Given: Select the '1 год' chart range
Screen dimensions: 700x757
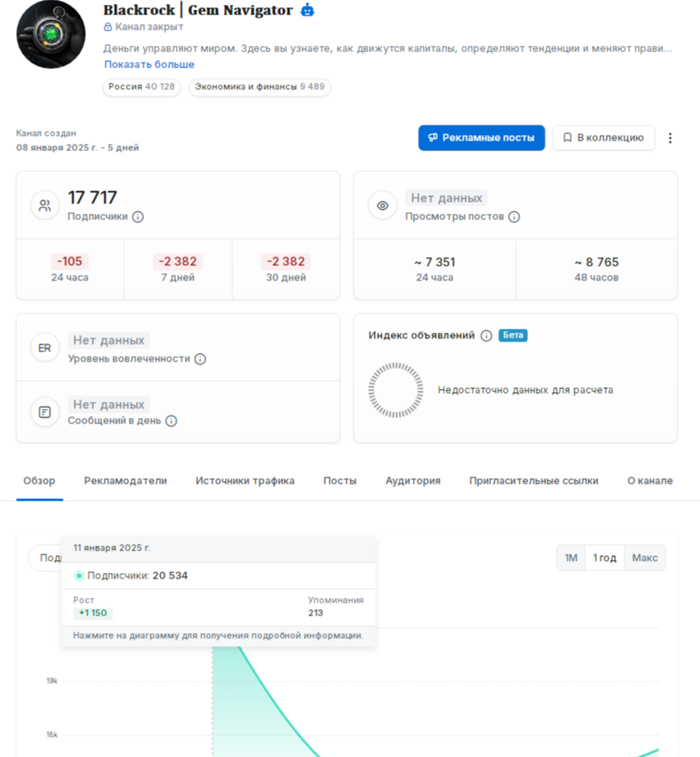Looking at the screenshot, I should pyautogui.click(x=605, y=558).
